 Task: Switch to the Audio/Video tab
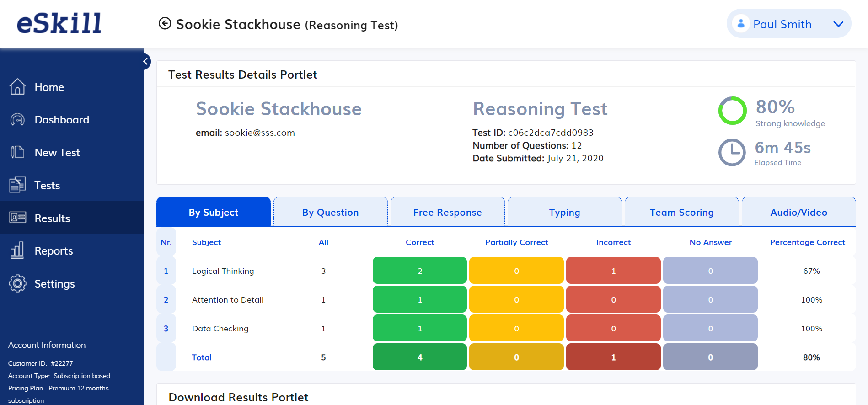pos(798,212)
